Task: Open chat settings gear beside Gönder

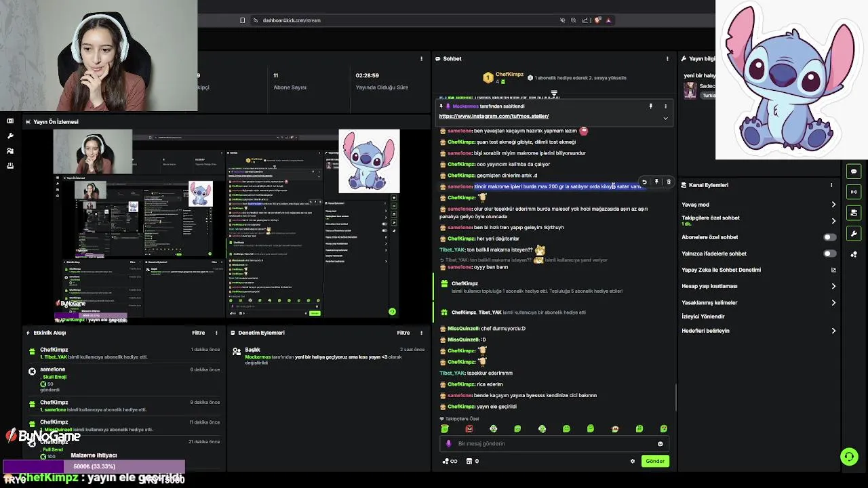Action: click(x=633, y=461)
